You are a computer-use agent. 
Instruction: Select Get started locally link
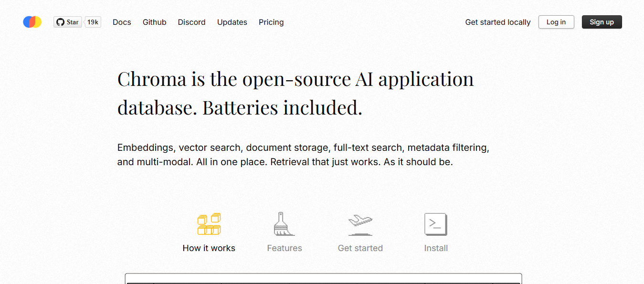498,22
